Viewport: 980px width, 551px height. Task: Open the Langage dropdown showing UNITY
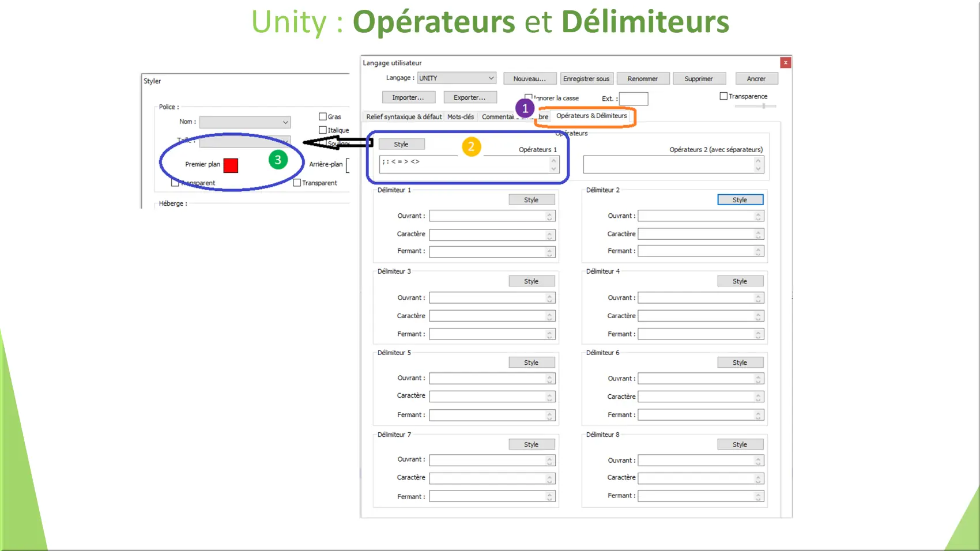point(457,78)
